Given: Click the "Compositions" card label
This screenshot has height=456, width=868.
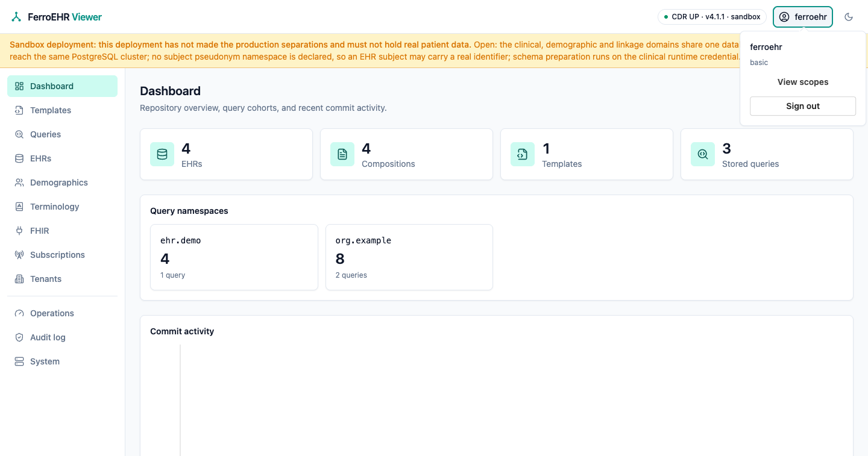Looking at the screenshot, I should click(388, 164).
